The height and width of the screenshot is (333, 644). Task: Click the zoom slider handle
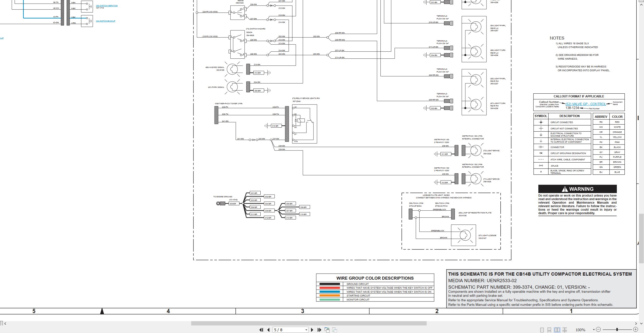point(617,329)
